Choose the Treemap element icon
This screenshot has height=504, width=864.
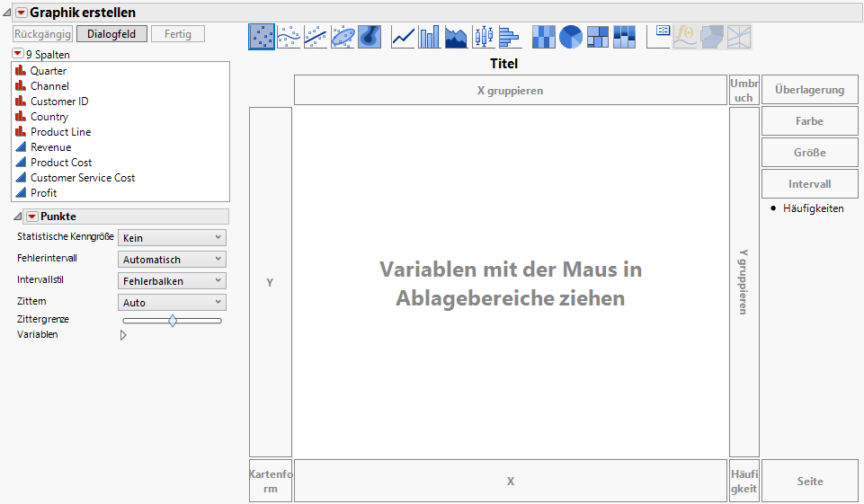(x=598, y=37)
